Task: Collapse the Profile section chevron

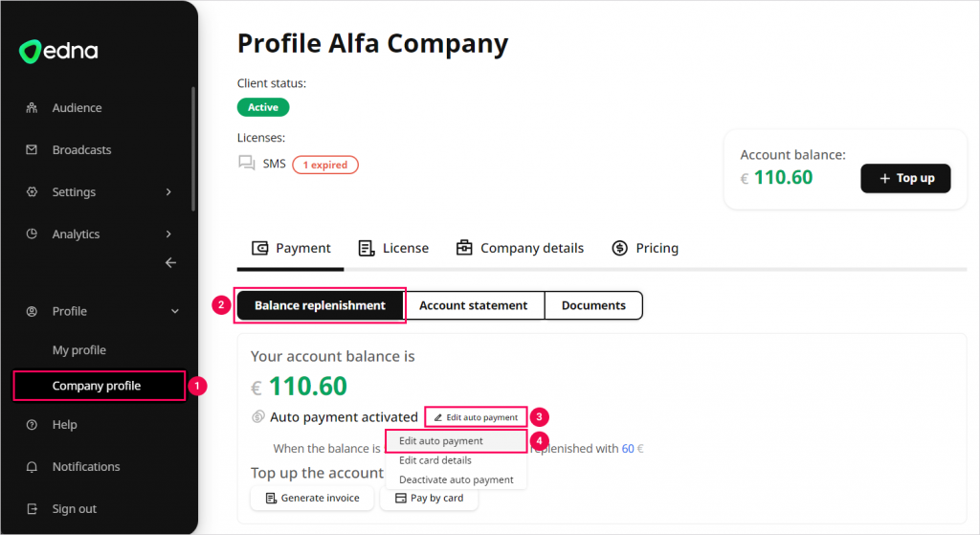Action: [x=174, y=311]
